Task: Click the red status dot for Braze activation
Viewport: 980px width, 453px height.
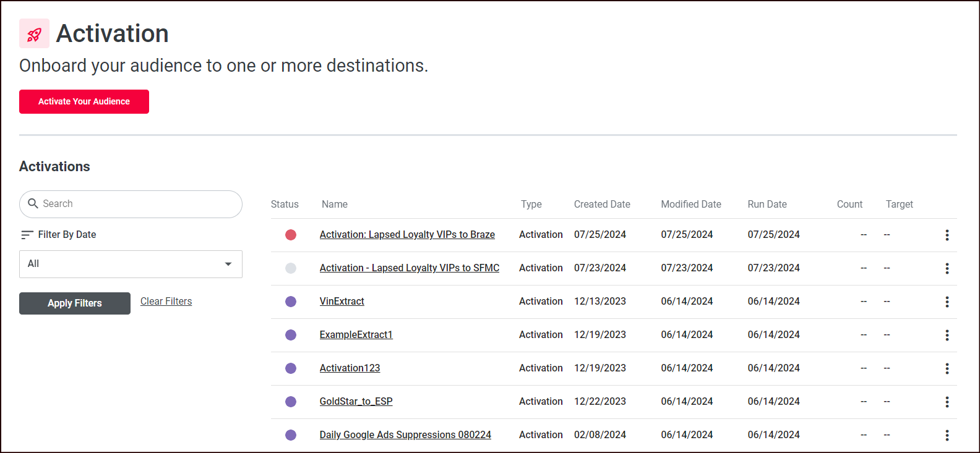Action: coord(291,235)
